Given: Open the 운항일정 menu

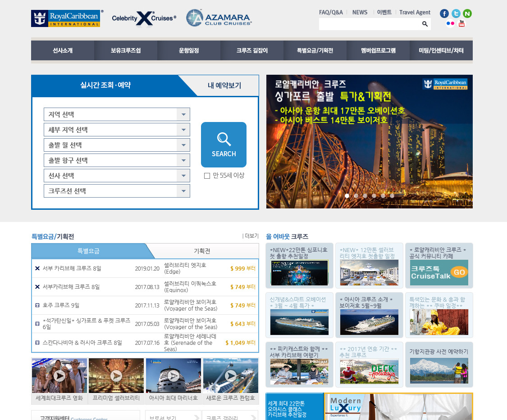Looking at the screenshot, I should pyautogui.click(x=189, y=50).
